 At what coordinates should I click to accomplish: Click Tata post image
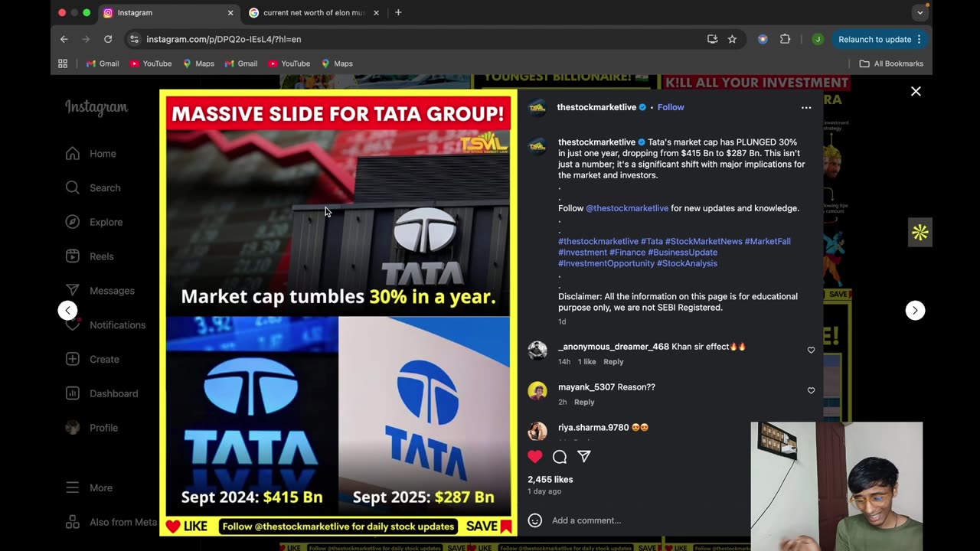coord(338,312)
